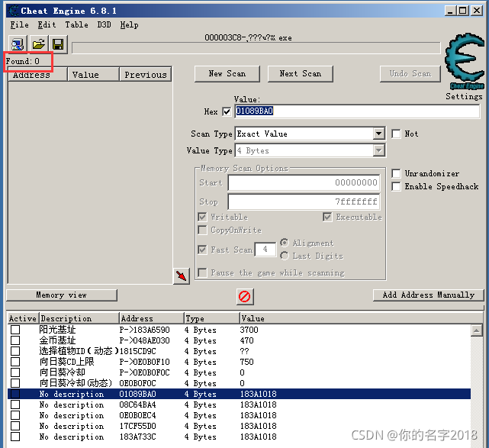The width and height of the screenshot is (489, 448).
Task: Toggle the Hex checkbox
Action: pos(227,111)
